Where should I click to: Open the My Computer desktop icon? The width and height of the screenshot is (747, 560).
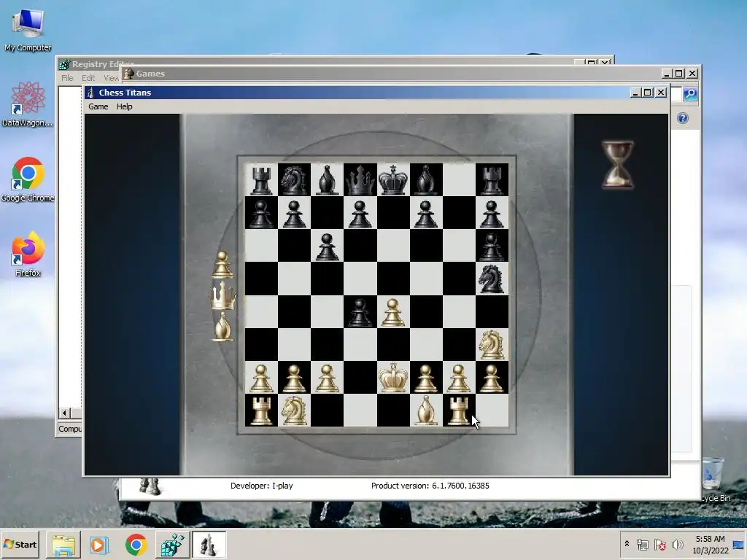[28, 29]
